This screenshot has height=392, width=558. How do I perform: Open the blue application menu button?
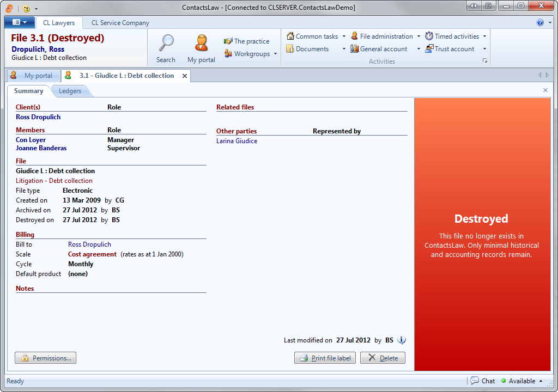pyautogui.click(x=20, y=22)
